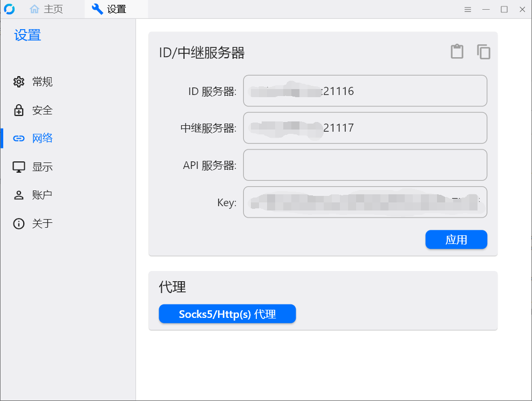
Task: Focus the Key input field
Action: pyautogui.click(x=365, y=202)
